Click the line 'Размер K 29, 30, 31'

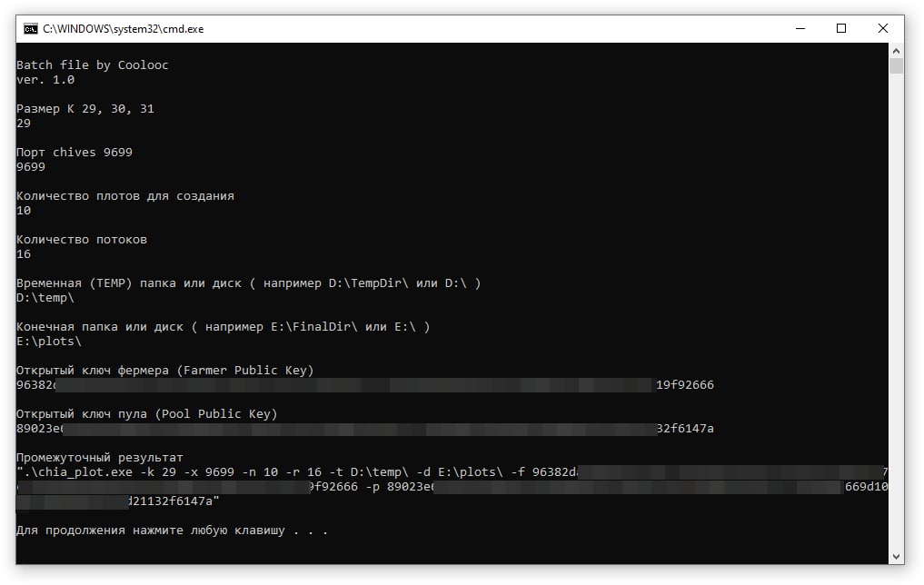coord(85,109)
